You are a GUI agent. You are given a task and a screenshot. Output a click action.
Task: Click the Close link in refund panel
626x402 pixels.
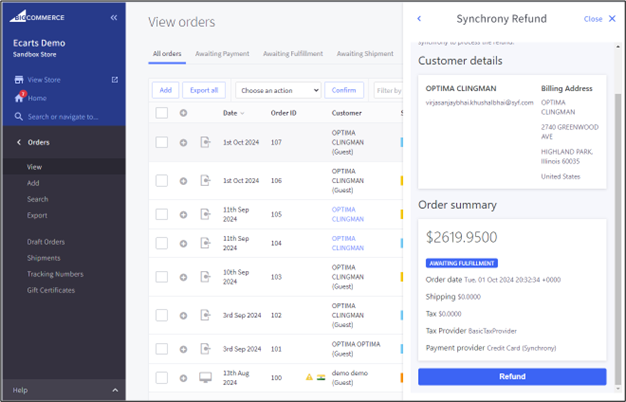(x=593, y=19)
